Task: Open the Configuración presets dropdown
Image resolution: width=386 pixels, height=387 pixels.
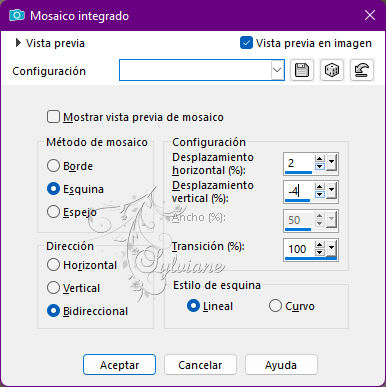Action: [x=277, y=70]
